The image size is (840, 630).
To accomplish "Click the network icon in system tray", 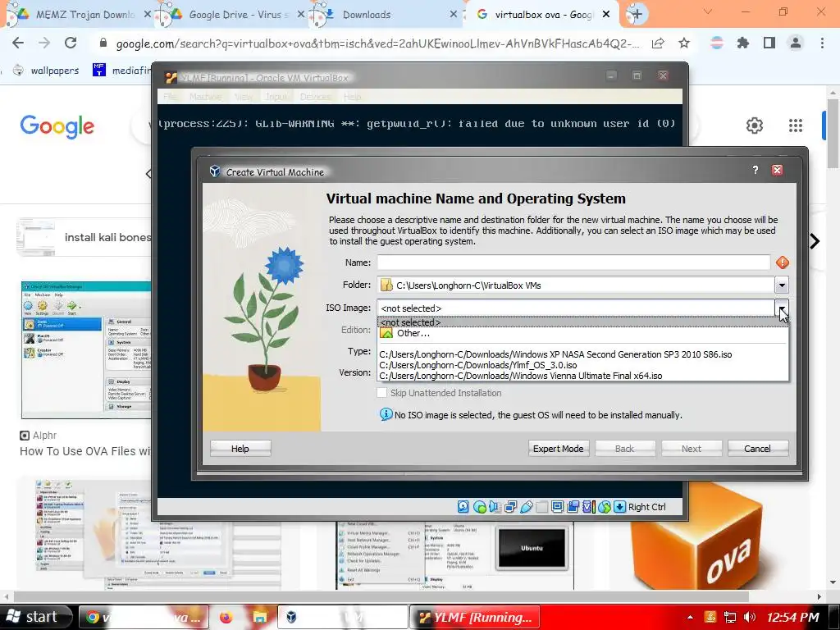I will 729,617.
